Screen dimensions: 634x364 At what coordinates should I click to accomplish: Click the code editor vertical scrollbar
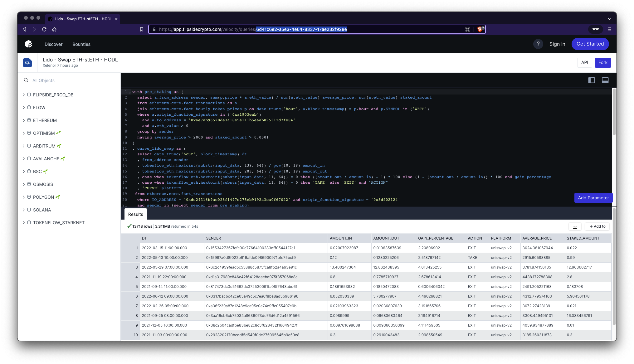tap(614, 112)
